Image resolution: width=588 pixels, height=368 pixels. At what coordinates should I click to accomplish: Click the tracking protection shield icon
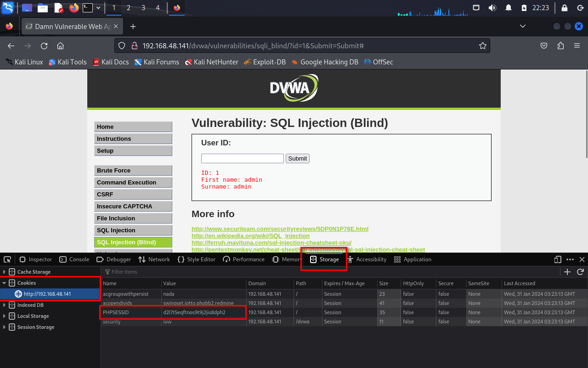122,46
